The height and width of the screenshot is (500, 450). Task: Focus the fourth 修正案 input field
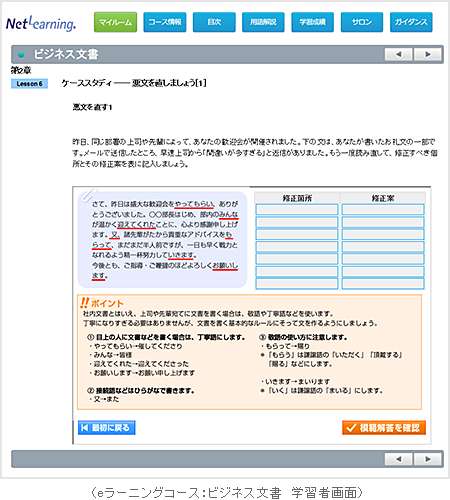(x=383, y=247)
